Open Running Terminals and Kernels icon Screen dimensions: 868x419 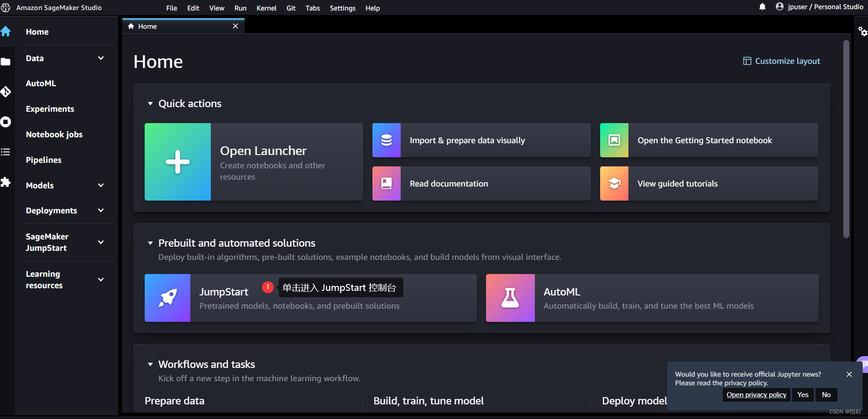click(5, 122)
